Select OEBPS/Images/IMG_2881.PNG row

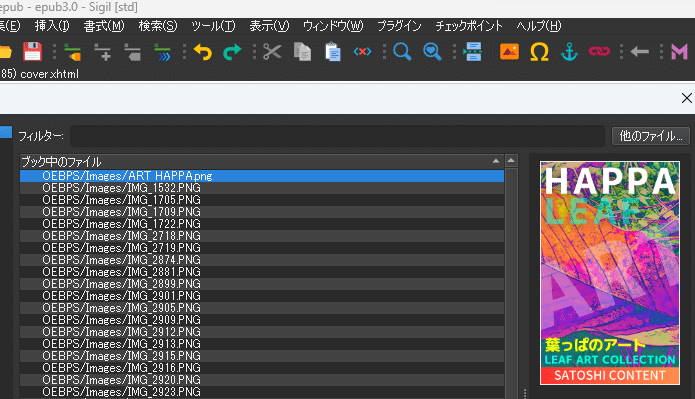point(262,272)
